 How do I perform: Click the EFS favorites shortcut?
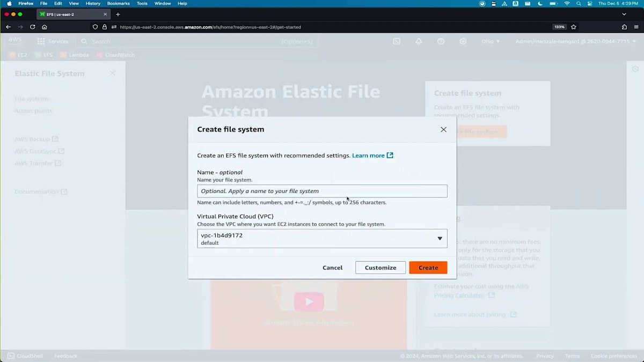coord(44,55)
